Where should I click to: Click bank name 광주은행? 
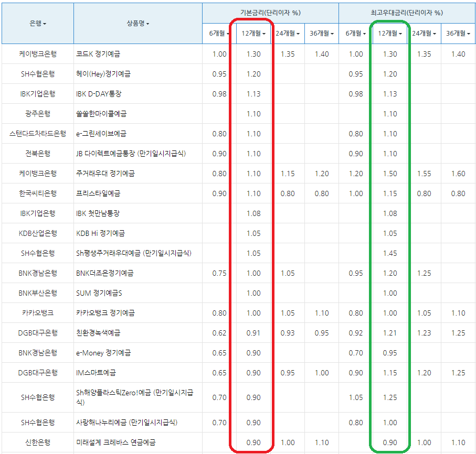[38, 114]
